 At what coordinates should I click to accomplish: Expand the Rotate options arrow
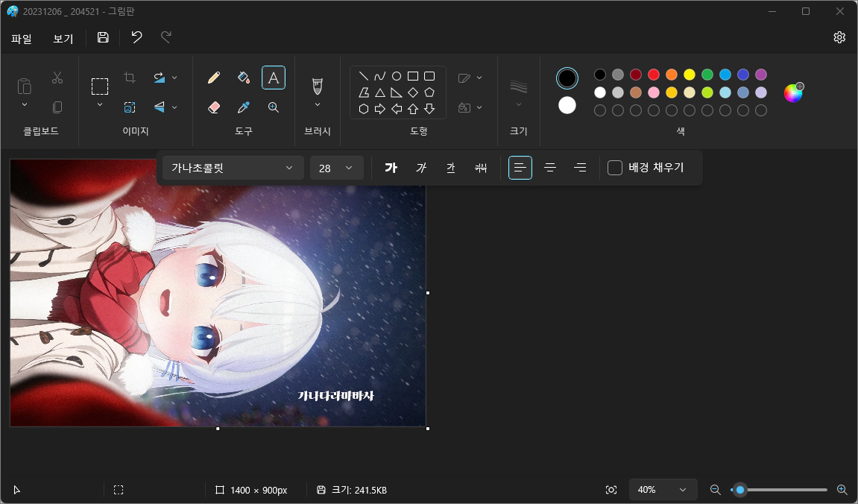click(x=174, y=78)
